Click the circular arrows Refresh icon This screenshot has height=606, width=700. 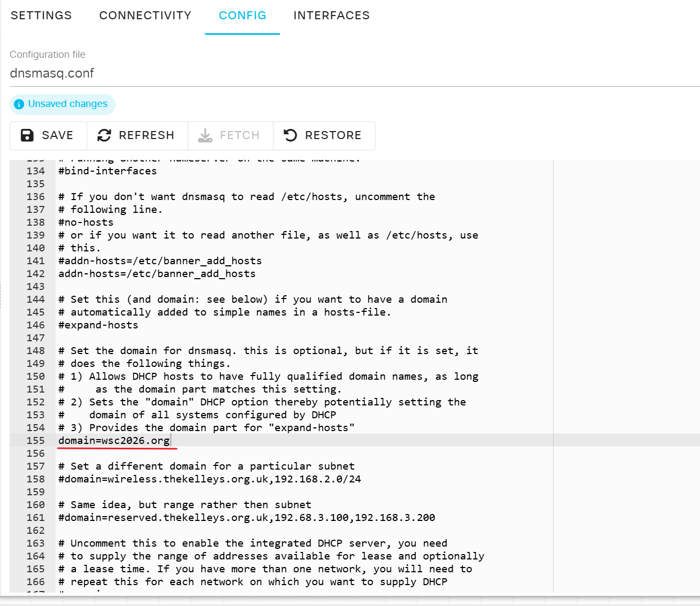tap(104, 135)
